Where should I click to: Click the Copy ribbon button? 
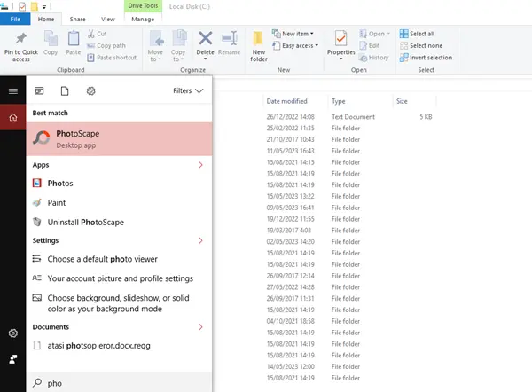pyautogui.click(x=51, y=43)
